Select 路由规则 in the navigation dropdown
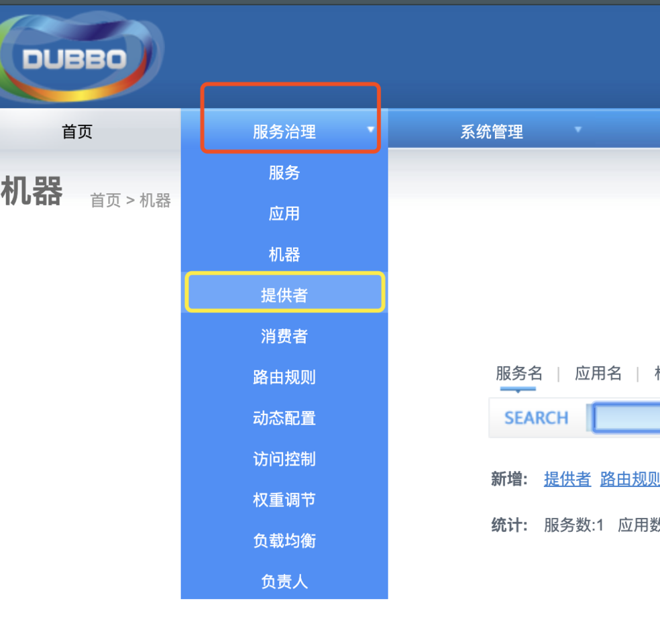Screen dimensions: 660x644 284,377
